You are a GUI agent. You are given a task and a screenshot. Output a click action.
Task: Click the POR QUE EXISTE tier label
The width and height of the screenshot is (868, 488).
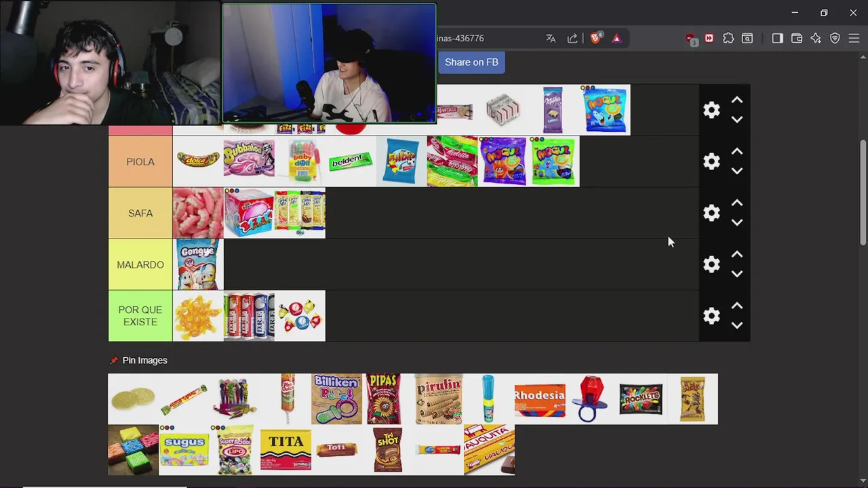tap(140, 316)
